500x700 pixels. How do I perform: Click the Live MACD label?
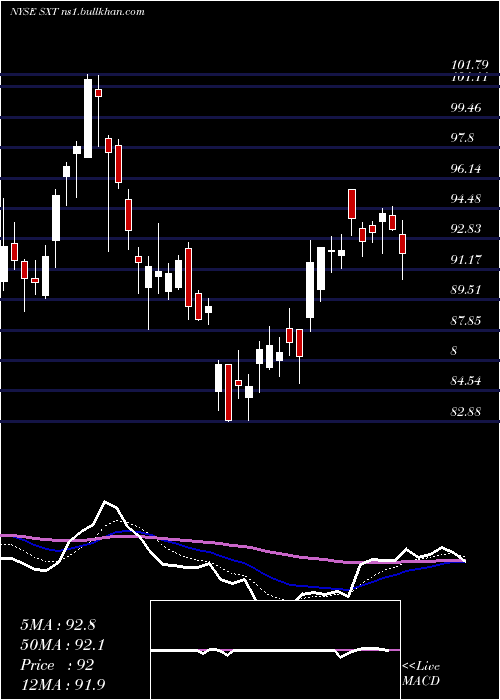(x=421, y=674)
